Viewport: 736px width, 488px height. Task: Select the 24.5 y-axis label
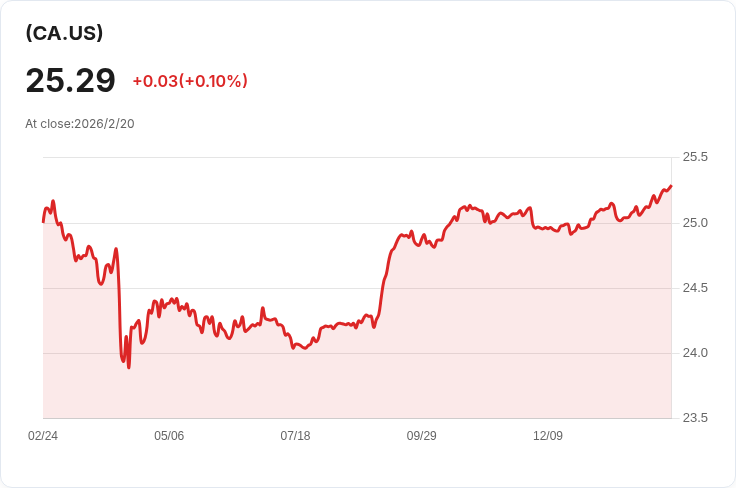[x=695, y=288]
